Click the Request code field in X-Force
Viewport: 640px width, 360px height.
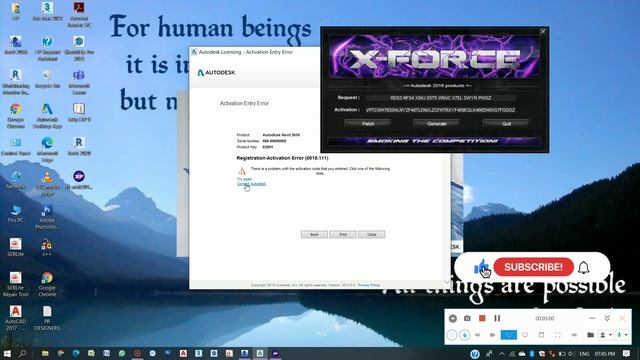tap(440, 98)
